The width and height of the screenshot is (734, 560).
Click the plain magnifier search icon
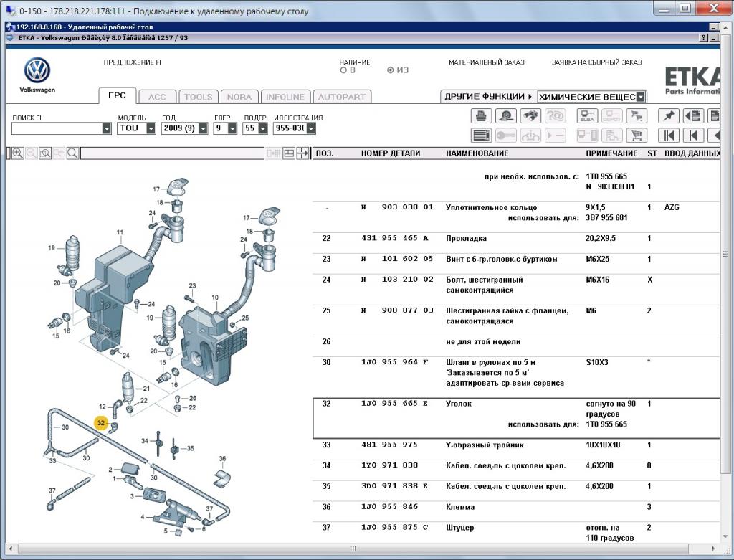point(72,153)
